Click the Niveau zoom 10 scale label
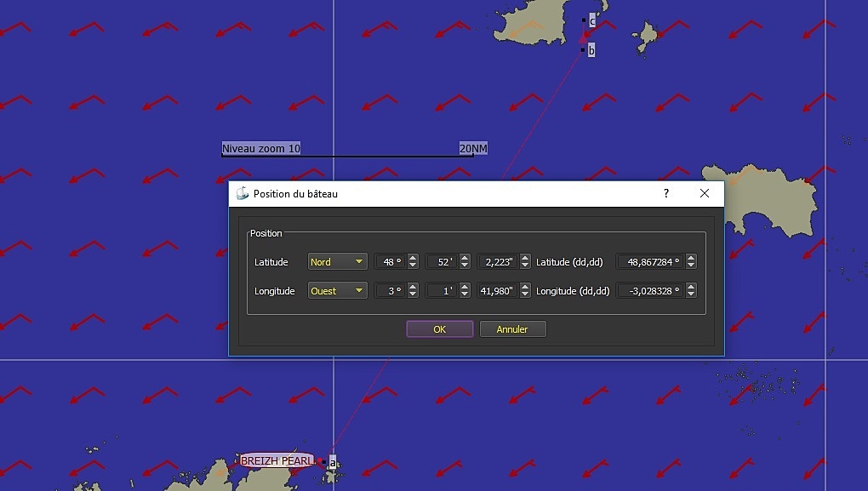 260,148
